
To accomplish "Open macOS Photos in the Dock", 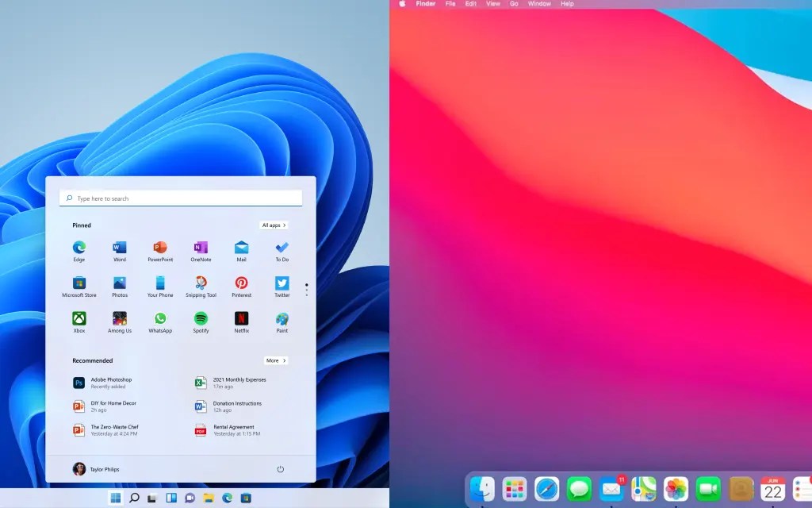I will coord(676,489).
